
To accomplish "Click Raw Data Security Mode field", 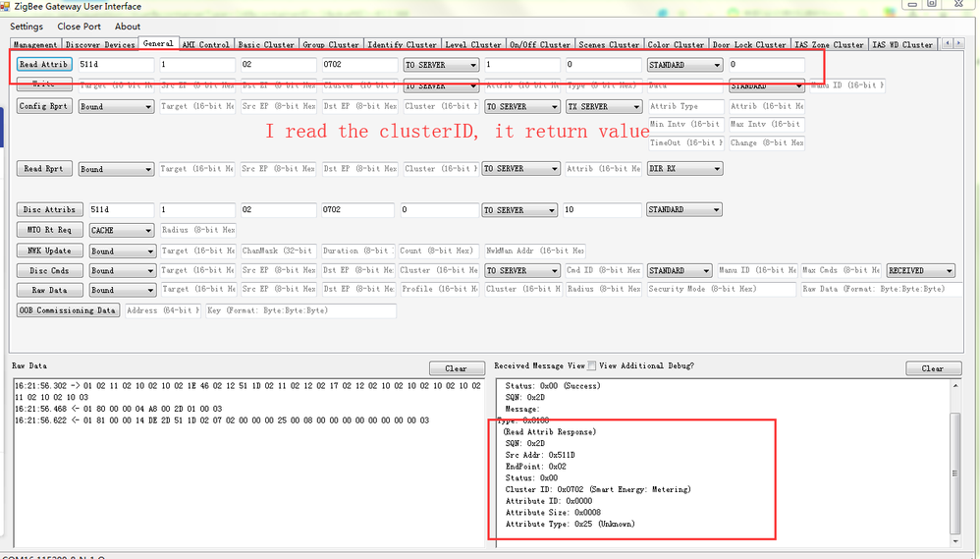I will (722, 289).
